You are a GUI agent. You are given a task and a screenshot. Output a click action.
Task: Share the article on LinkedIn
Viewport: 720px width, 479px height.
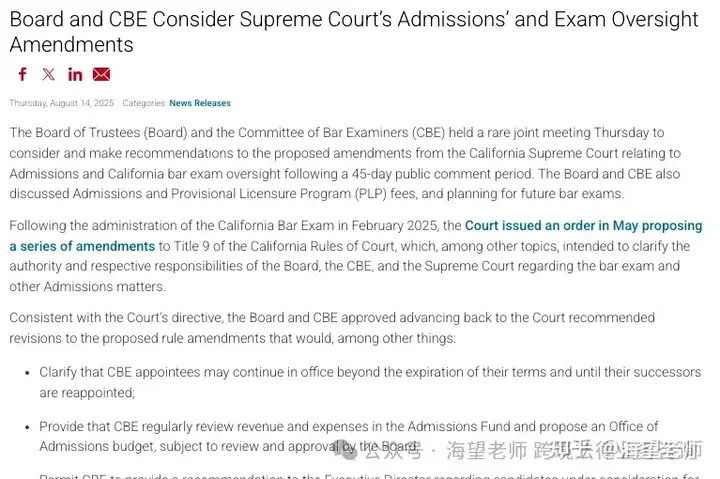tap(75, 74)
